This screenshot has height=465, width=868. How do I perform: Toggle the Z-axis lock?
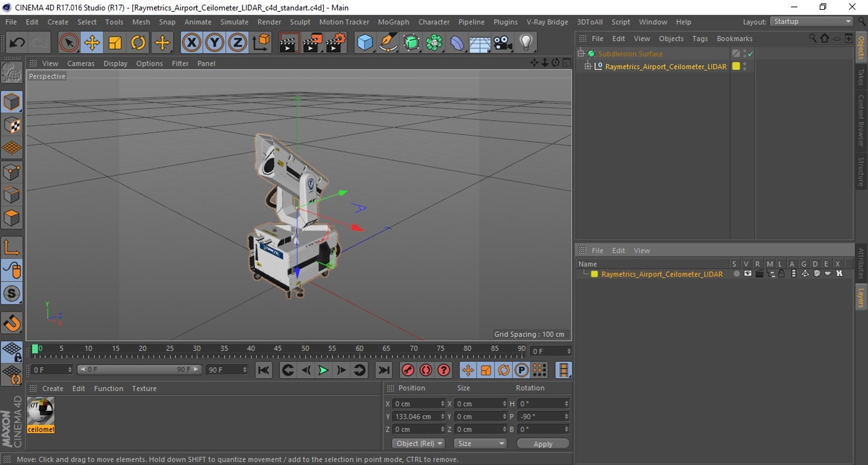237,43
